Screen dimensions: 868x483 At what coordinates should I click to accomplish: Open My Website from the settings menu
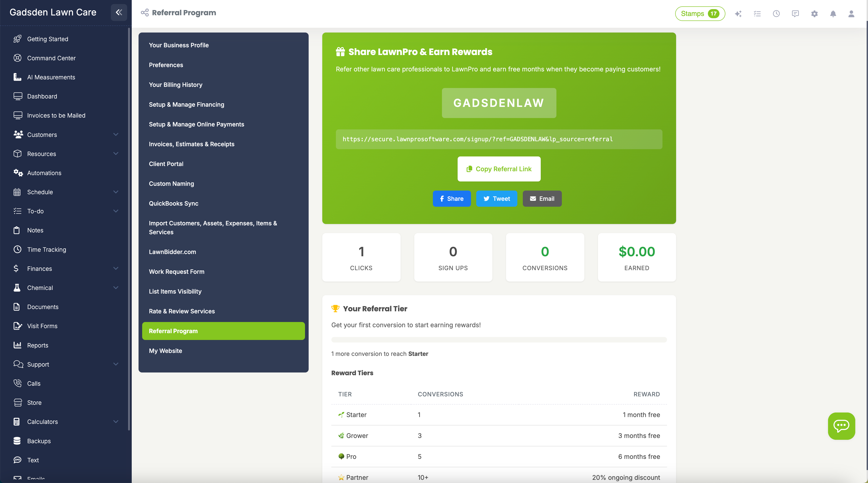coord(165,351)
